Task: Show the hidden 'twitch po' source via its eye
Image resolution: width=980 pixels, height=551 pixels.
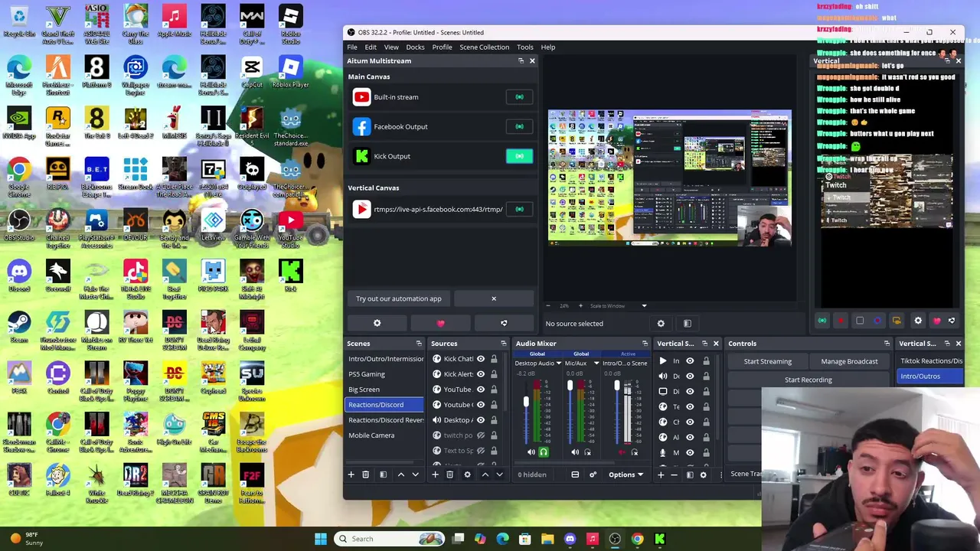Action: click(481, 435)
